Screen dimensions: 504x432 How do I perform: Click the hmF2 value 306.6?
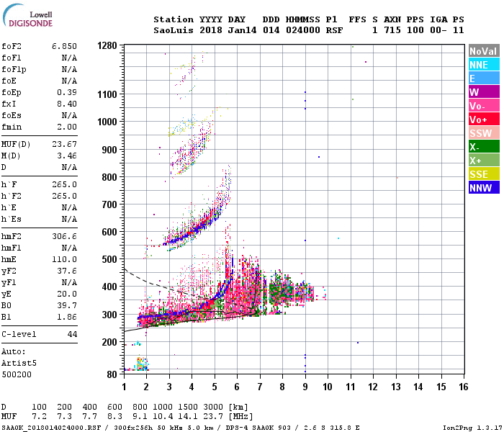point(64,236)
